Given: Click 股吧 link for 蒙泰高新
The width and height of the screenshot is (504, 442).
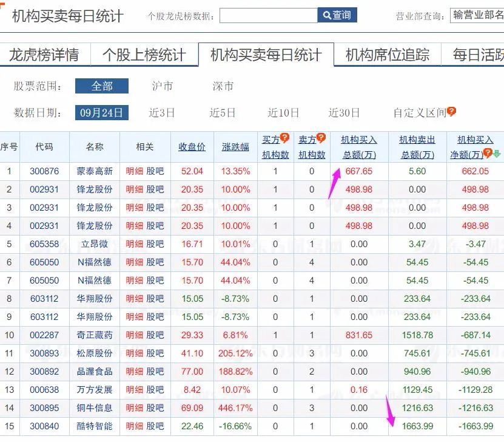Looking at the screenshot, I should pos(155,171).
